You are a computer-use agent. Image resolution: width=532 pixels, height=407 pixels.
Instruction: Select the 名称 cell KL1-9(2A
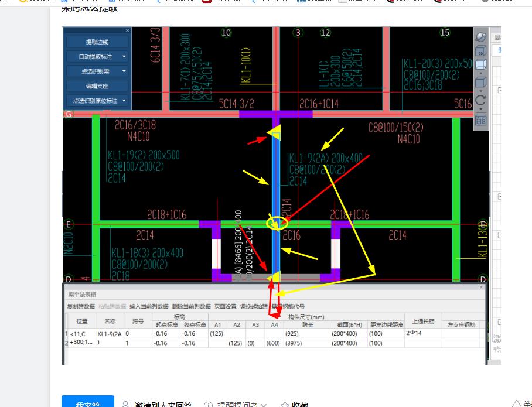(x=110, y=338)
